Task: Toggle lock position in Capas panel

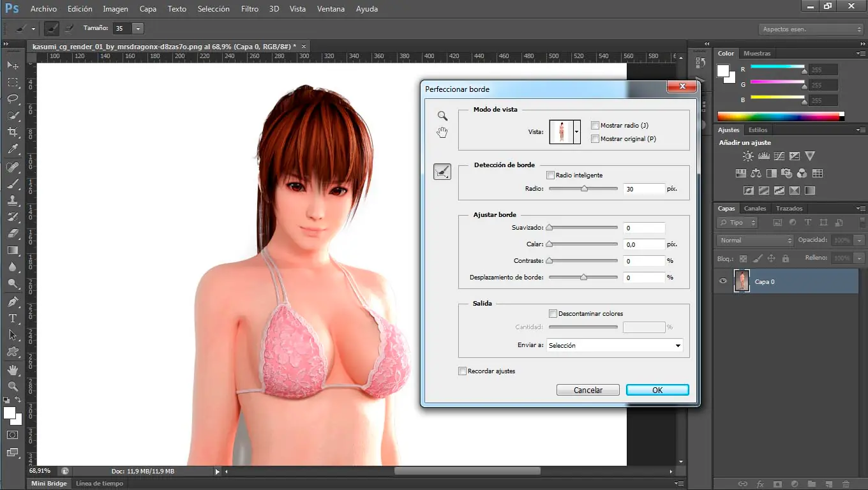Action: point(771,258)
